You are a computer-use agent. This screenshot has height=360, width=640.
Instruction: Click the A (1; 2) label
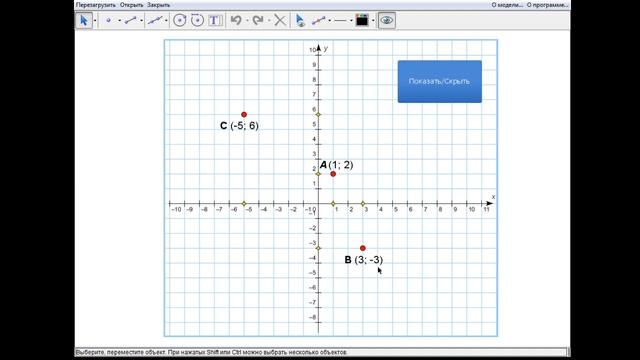coord(336,165)
